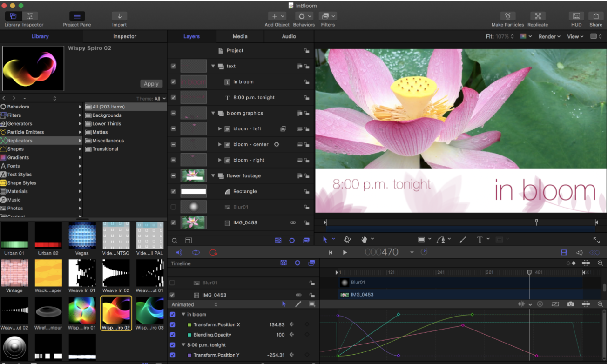This screenshot has width=608, height=364.
Task: Show the HUD panel
Action: click(576, 16)
